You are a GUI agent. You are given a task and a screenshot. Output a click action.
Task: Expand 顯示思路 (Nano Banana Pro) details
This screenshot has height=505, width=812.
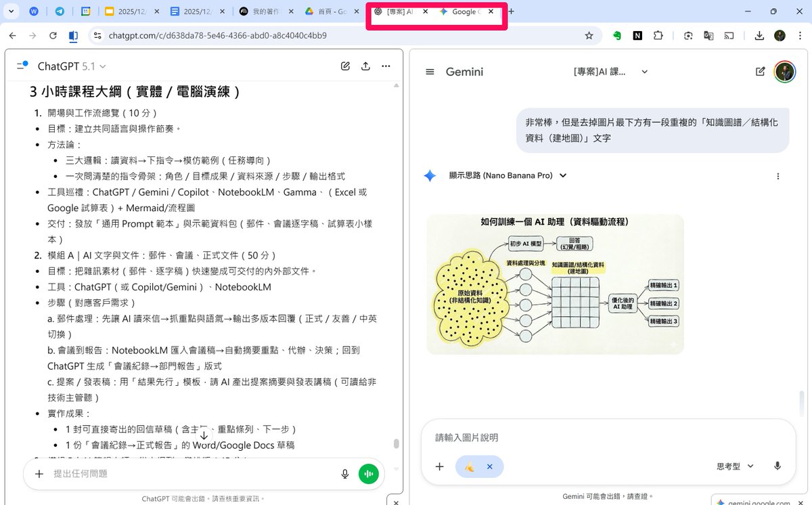[x=564, y=175]
